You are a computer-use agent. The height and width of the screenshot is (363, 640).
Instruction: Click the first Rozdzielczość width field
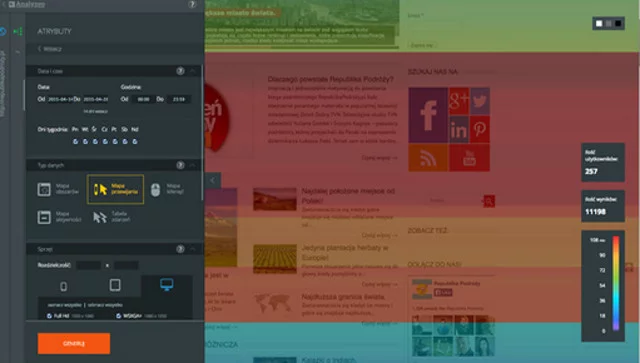89,265
